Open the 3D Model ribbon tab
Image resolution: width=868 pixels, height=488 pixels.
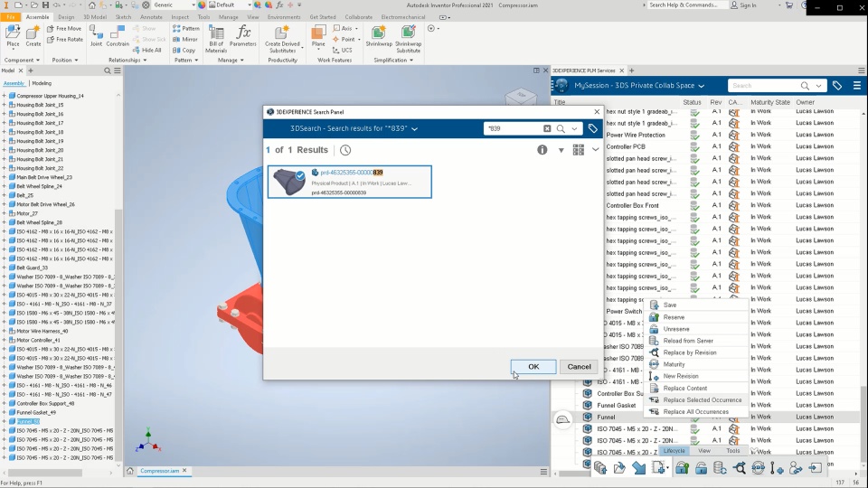tap(95, 17)
